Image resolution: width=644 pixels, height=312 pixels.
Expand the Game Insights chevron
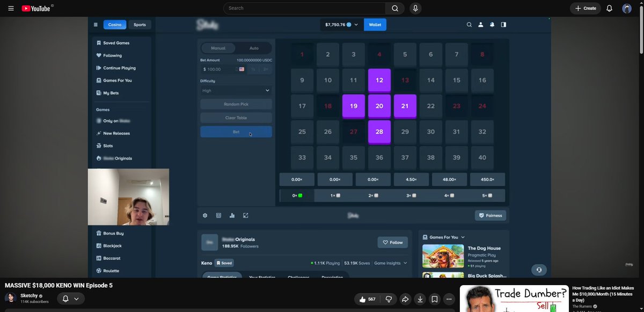405,263
